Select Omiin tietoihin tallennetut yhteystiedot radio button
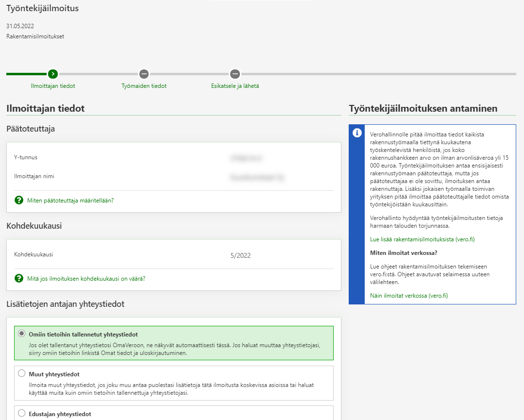The height and width of the screenshot is (420, 524). [21, 334]
